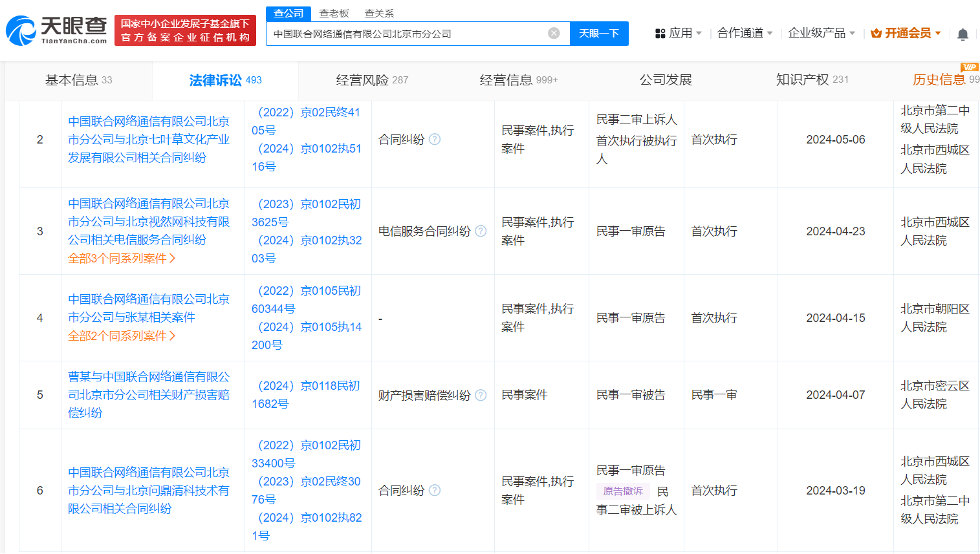
Task: Click 北京市朝阳区人民法院 court cell
Action: coord(935,317)
